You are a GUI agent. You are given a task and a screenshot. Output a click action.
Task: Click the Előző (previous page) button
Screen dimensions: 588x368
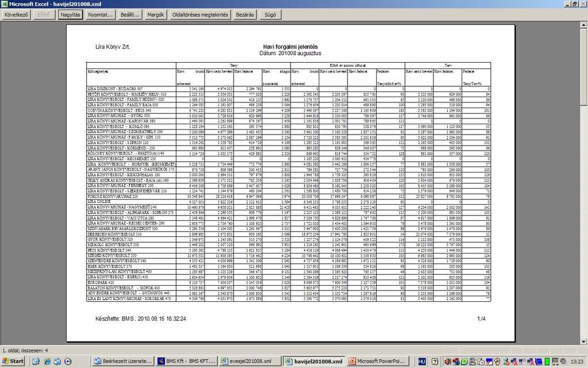tap(44, 14)
